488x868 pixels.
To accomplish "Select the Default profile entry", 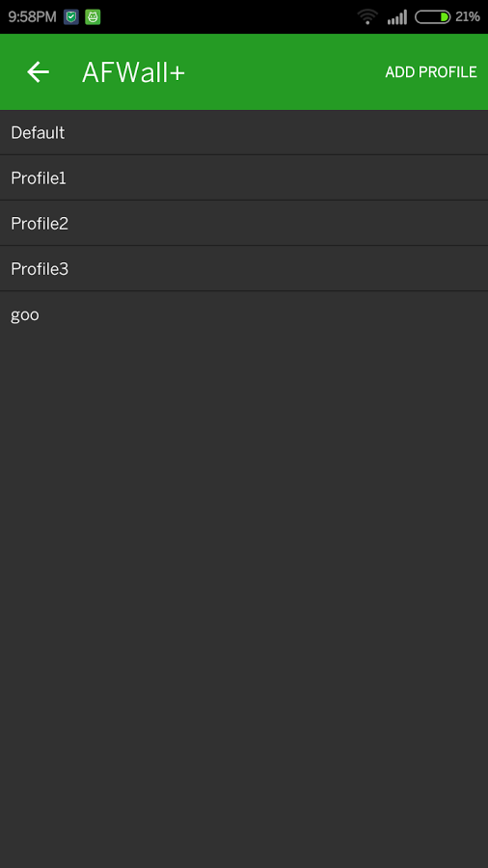I will pos(244,132).
